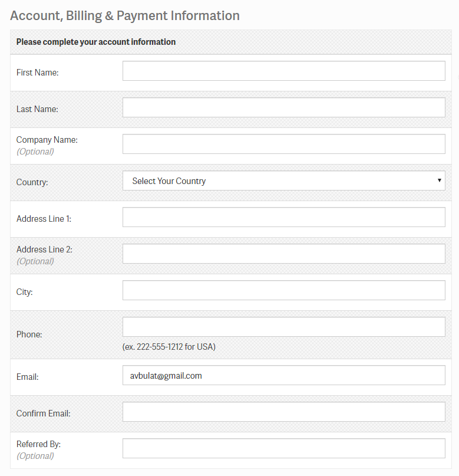459x476 pixels.
Task: Click the 'First Name:' label text
Action: pos(38,73)
